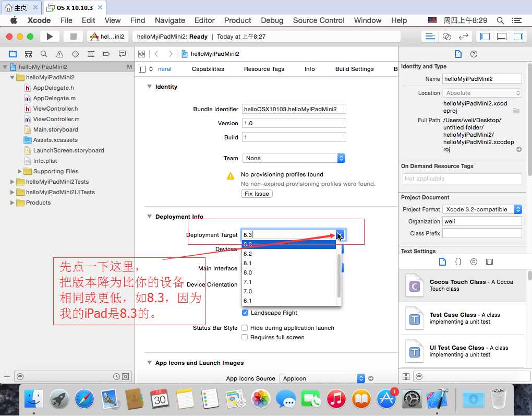Collapse the Identity section
This screenshot has height=416, width=532.
[x=149, y=87]
